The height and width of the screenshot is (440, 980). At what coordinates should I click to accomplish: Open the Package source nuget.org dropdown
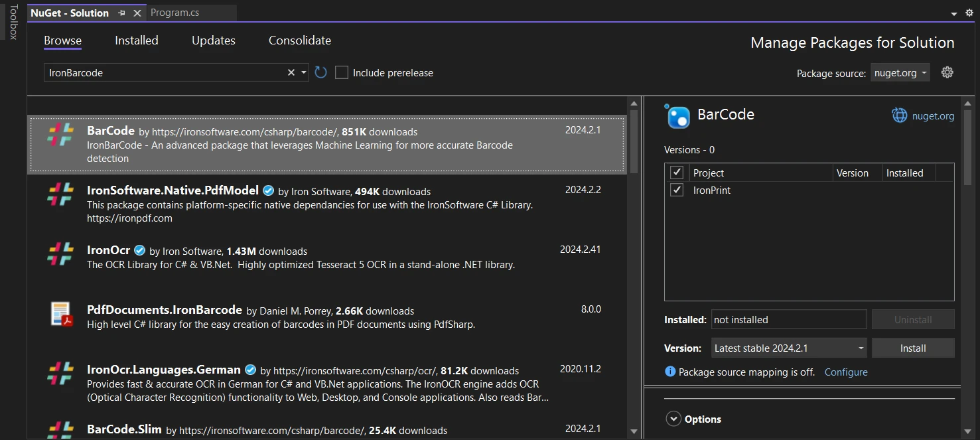click(x=900, y=73)
